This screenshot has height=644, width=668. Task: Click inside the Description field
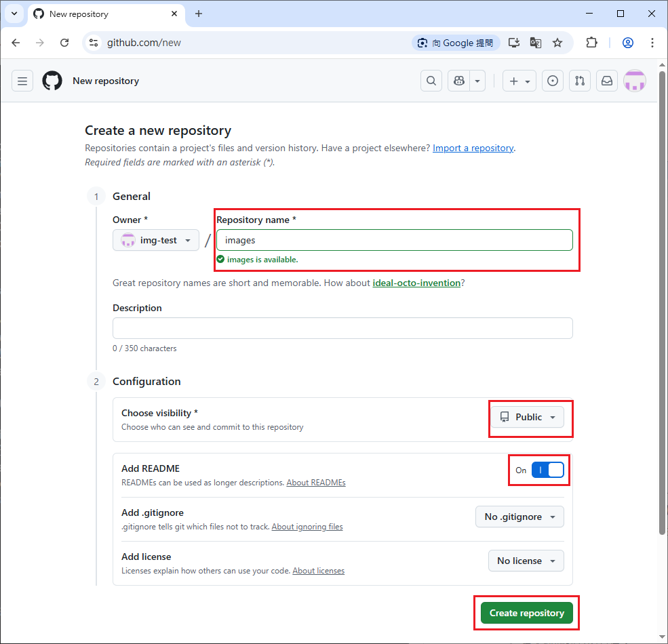click(x=342, y=327)
